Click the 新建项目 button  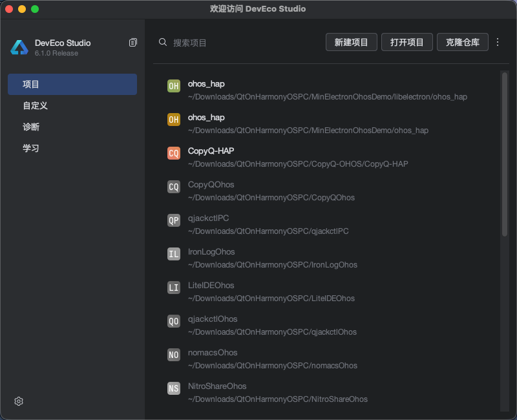point(351,42)
